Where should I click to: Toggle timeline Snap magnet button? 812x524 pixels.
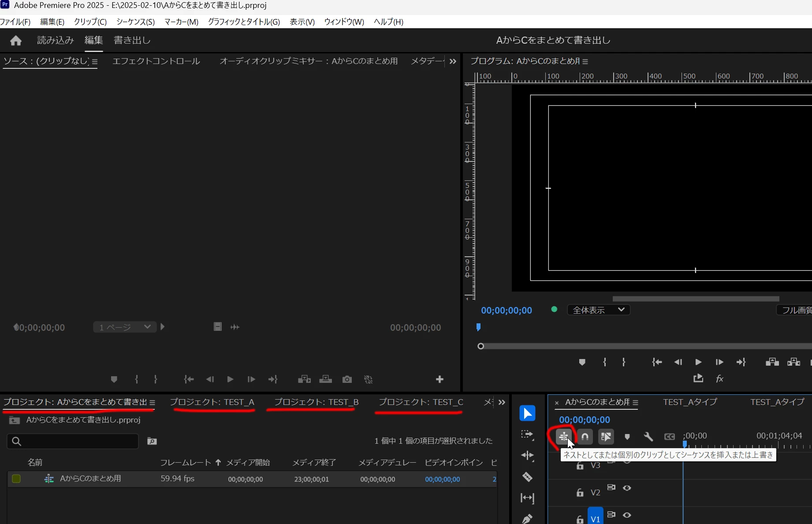click(585, 437)
